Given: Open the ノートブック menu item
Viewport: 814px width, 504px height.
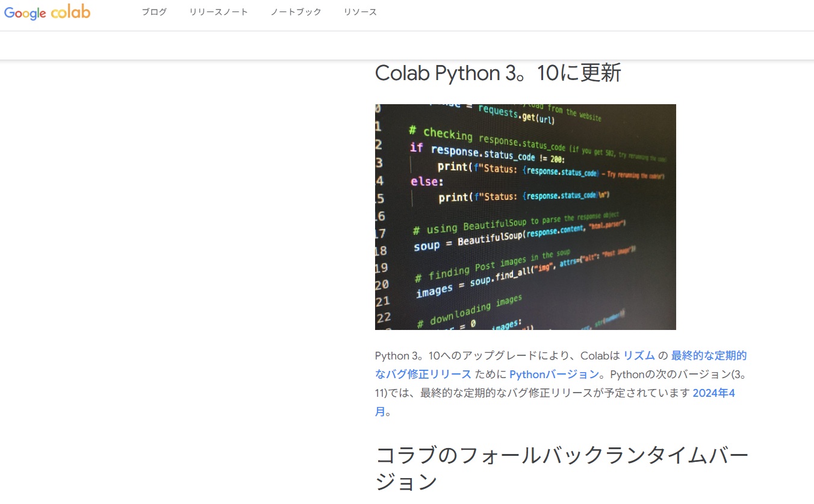Looking at the screenshot, I should pos(296,12).
